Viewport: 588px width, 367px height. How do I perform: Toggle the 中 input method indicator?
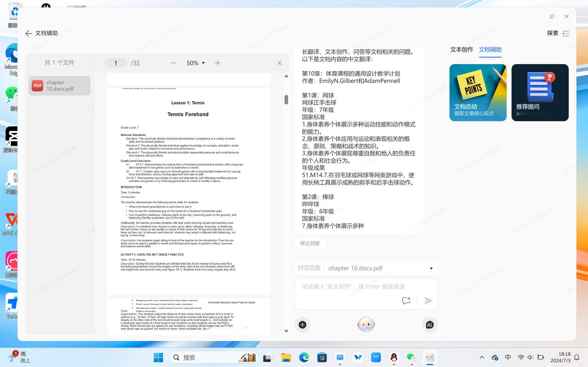click(x=508, y=357)
